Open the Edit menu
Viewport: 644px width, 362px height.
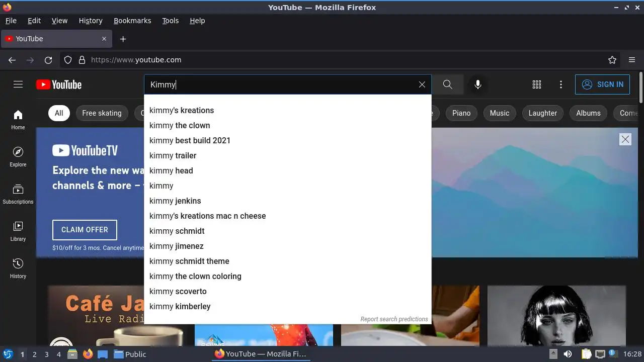coord(34,21)
